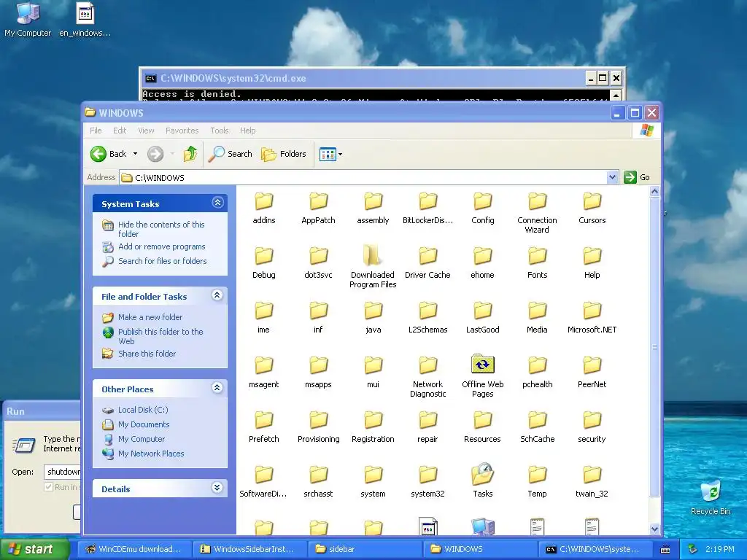Open My Network Places link
The width and height of the screenshot is (747, 560).
tap(151, 454)
